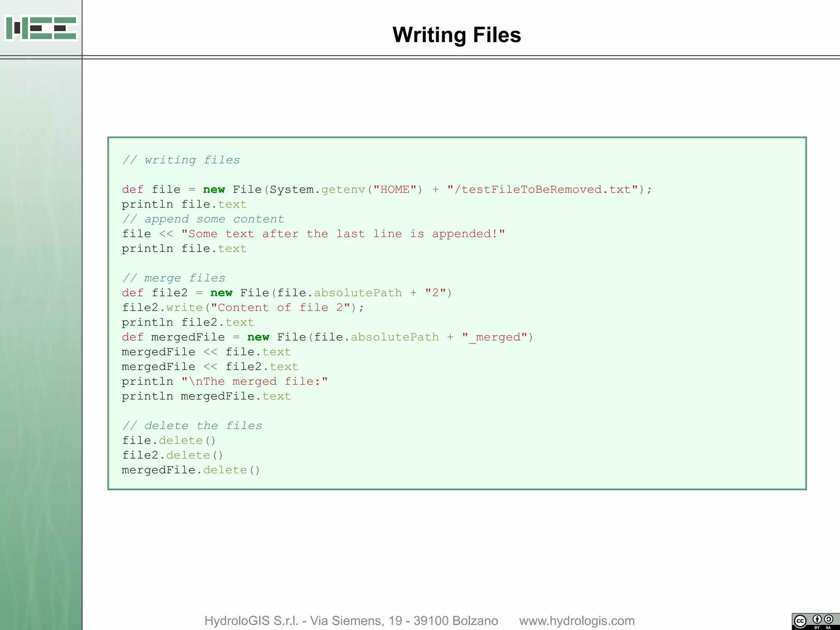Screen dimensions: 840x630
Task: Click the '// delete the files' comment
Action: click(192, 426)
